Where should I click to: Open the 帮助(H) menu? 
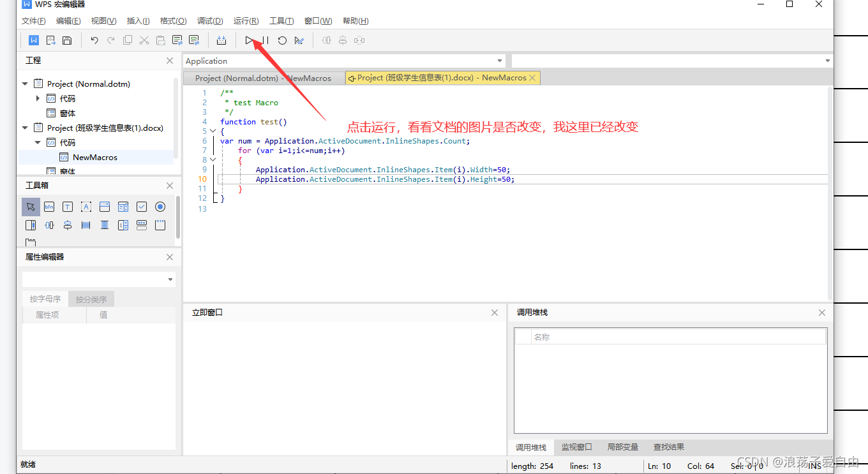pyautogui.click(x=355, y=21)
